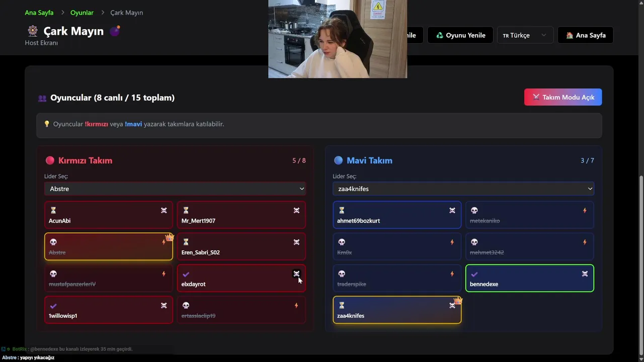Revive Abstre using the lightning icon
644x362 pixels.
[x=164, y=242]
